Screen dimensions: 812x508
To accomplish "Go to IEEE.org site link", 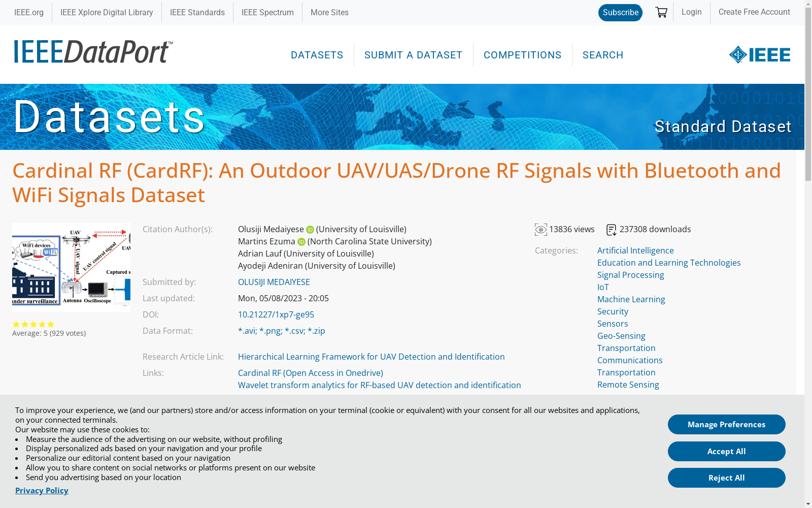I will pos(29,12).
